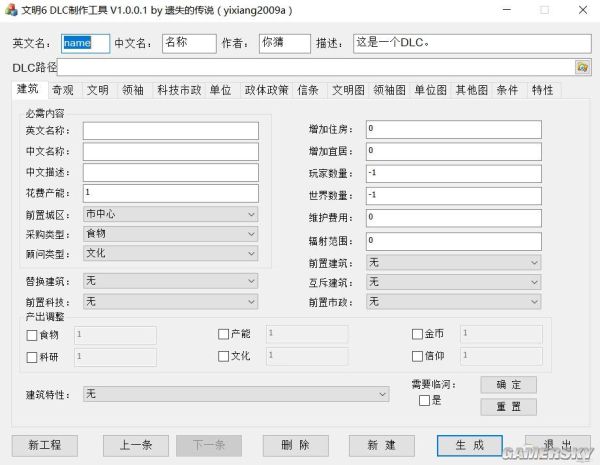This screenshot has width=600, height=465.
Task: Enable the 金币 yield checkbox
Action: [417, 334]
